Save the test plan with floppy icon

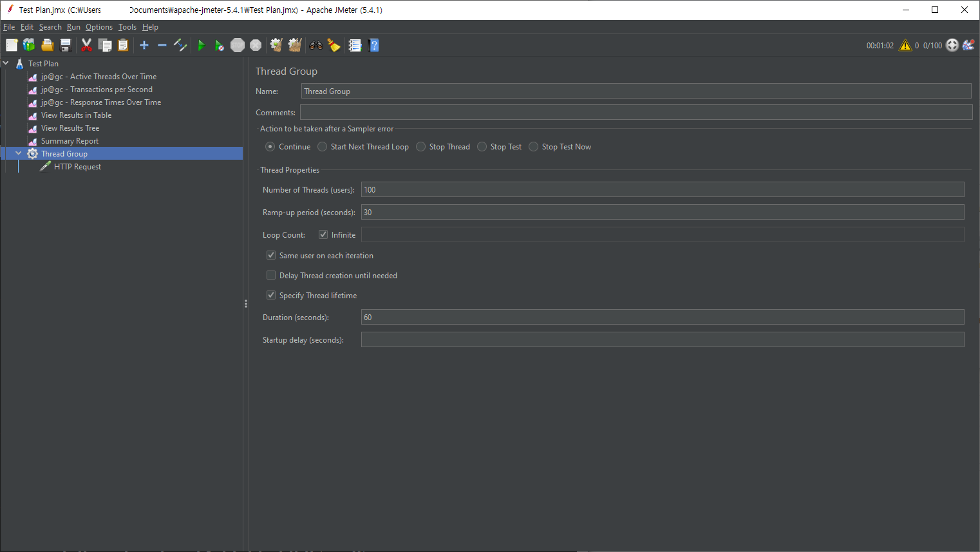(65, 45)
